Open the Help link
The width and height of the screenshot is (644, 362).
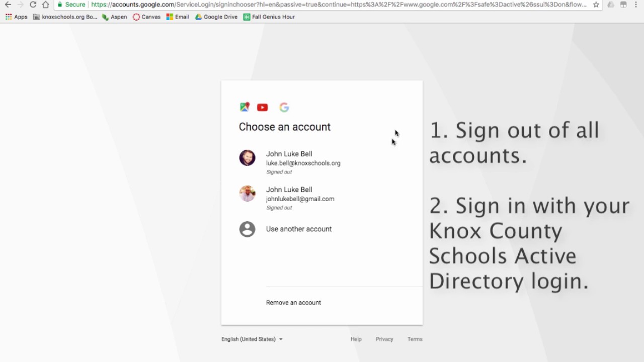coord(356,339)
